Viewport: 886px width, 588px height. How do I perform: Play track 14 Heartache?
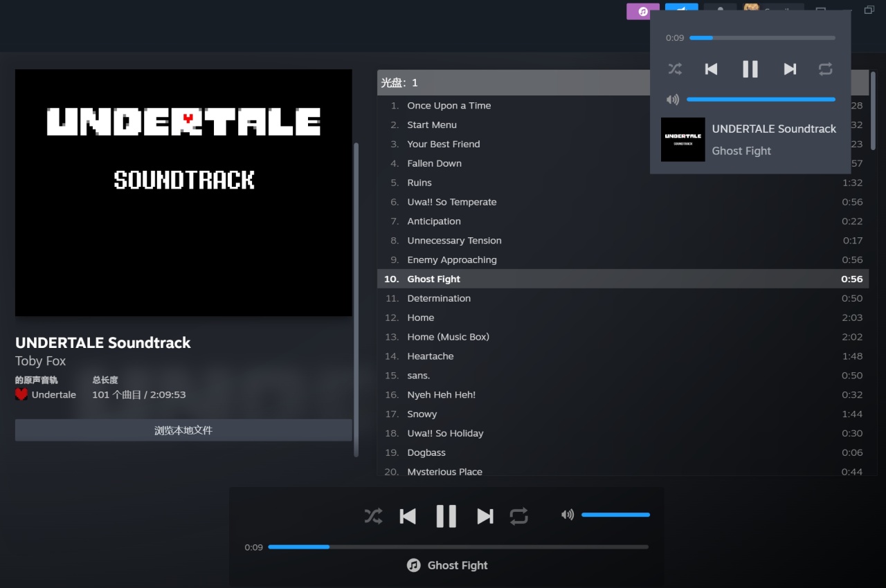[x=623, y=356]
